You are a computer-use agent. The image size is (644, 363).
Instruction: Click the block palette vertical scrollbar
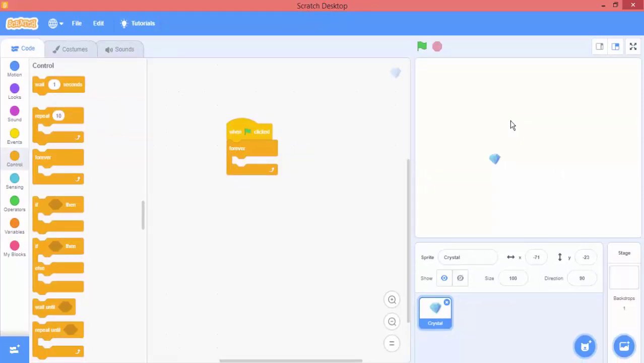point(143,215)
